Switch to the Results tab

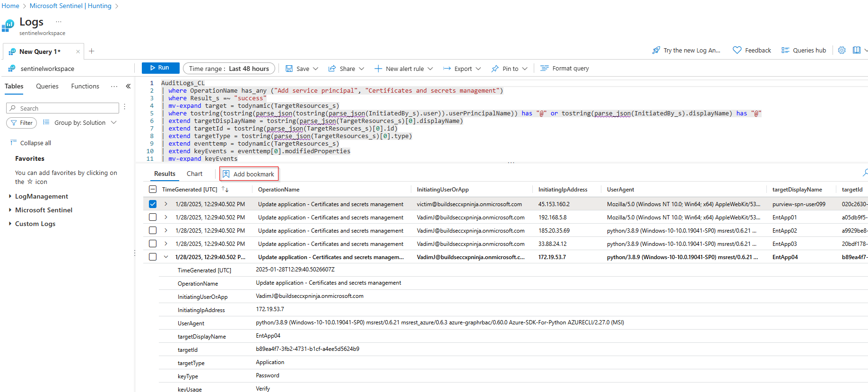coord(165,174)
